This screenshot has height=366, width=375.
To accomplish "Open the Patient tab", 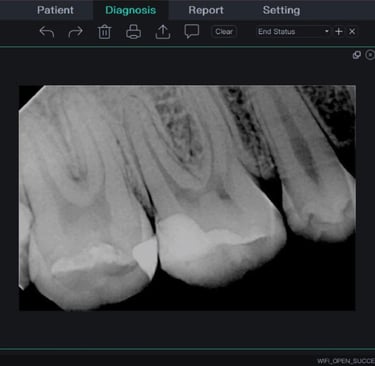I will [x=55, y=10].
